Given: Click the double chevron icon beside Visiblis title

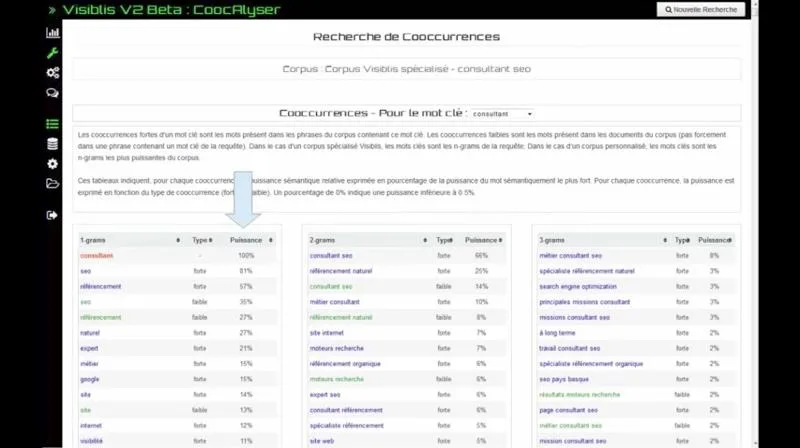Looking at the screenshot, I should click(52, 10).
